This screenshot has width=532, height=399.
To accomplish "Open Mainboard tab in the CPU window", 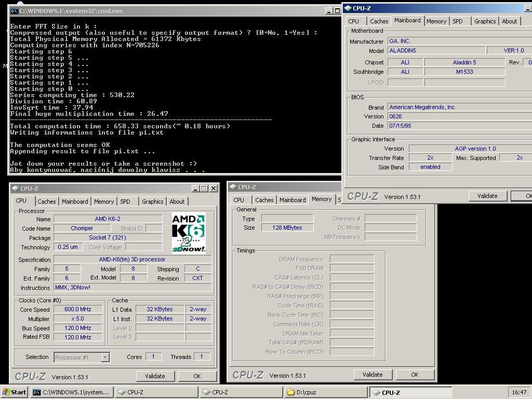I will [x=75, y=202].
